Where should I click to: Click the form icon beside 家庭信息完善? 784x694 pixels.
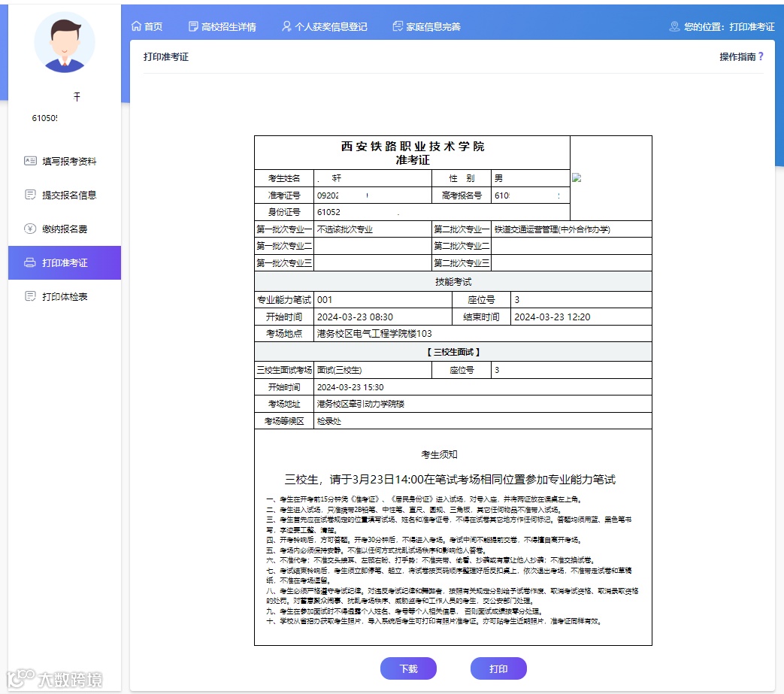pos(398,26)
